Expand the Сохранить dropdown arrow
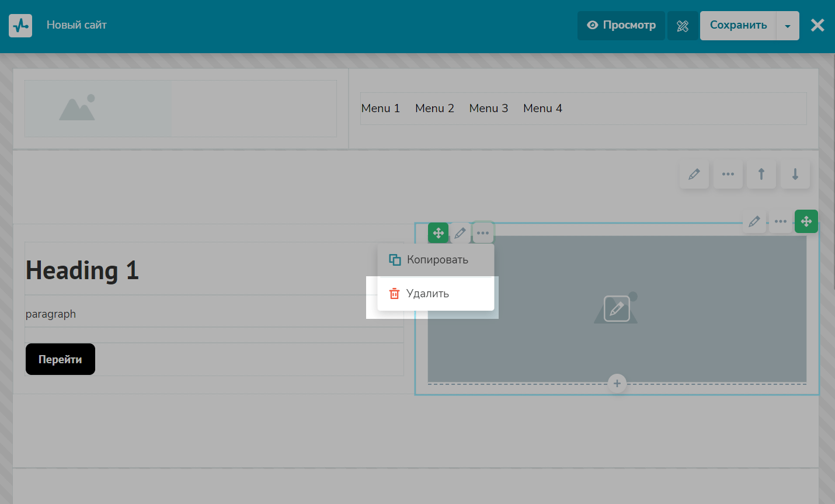This screenshot has width=835, height=504. click(x=787, y=26)
